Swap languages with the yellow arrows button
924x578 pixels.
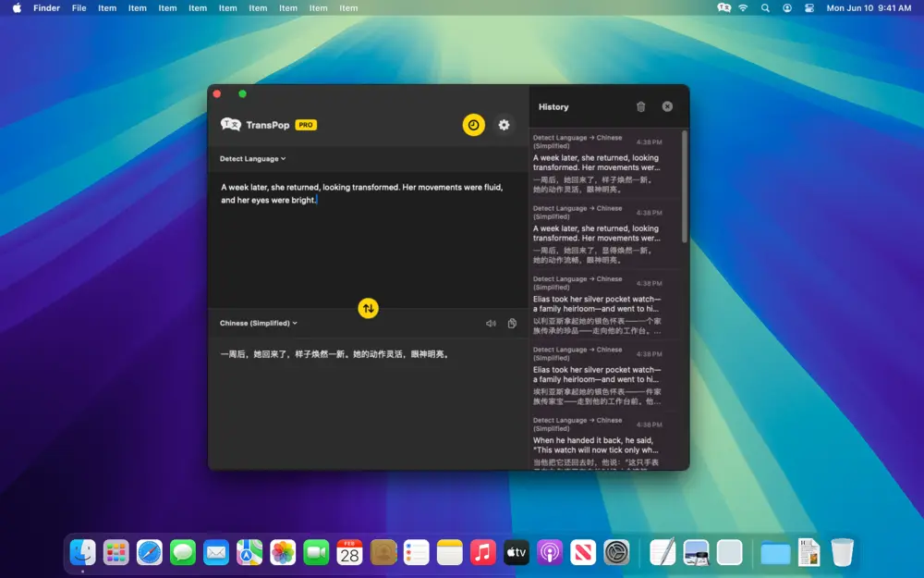(x=368, y=308)
